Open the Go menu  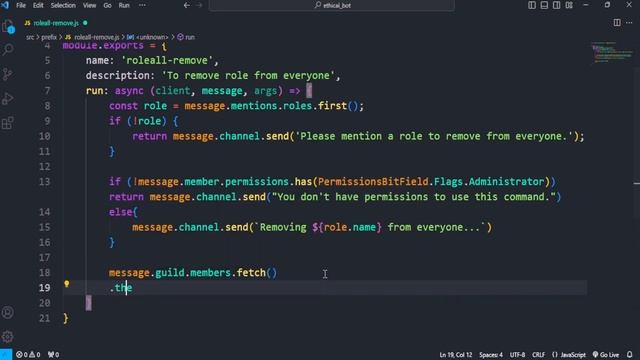click(107, 5)
